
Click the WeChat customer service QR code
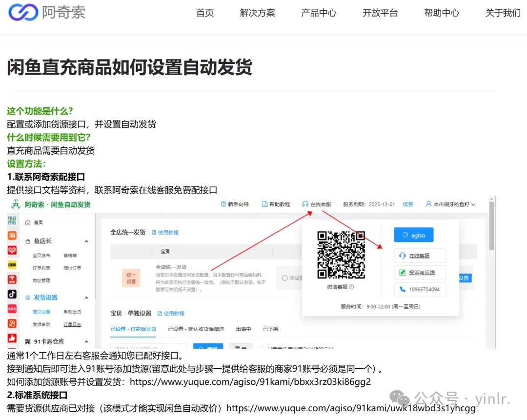coord(341,255)
